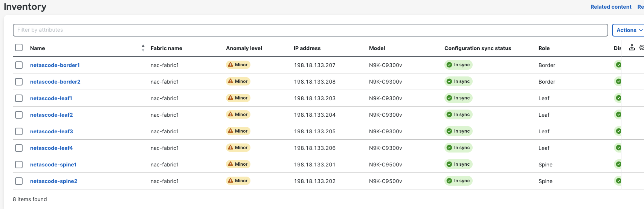This screenshot has height=209, width=644.
Task: Select checkbox for netascode-spine1
Action: click(19, 165)
